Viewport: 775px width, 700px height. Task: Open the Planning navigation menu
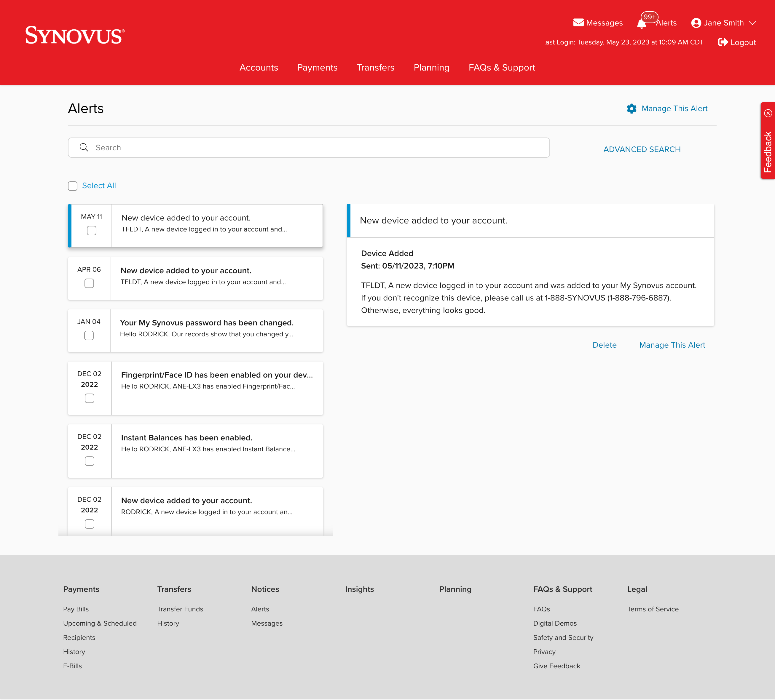click(431, 68)
